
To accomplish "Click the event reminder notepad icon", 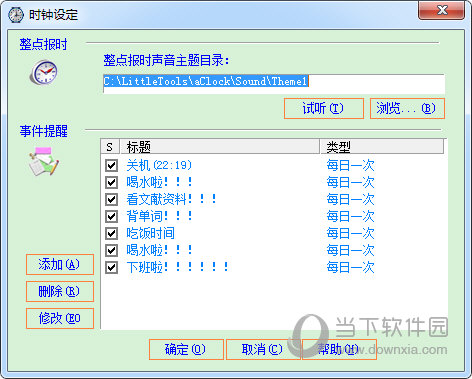I will (44, 161).
